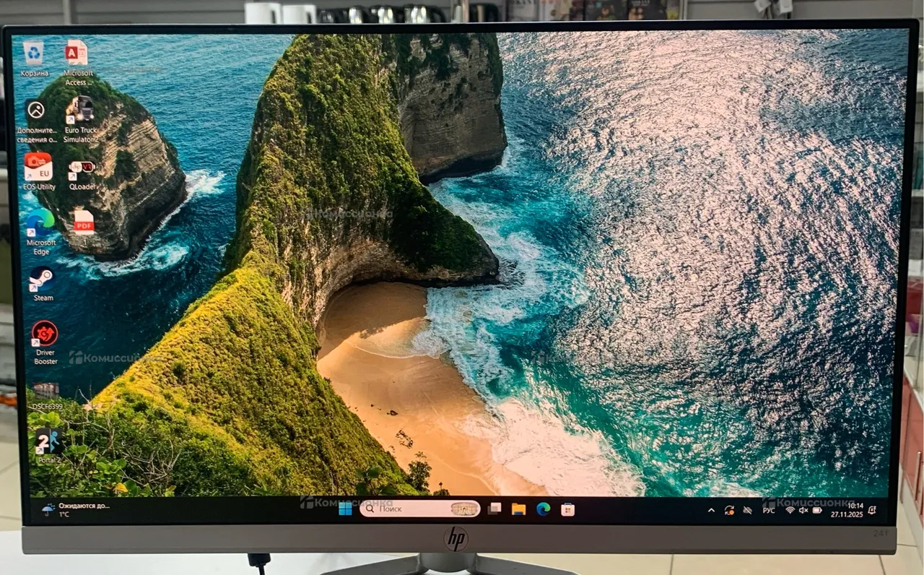924x575 pixels.
Task: Open Microsoft Store from the taskbar
Action: (568, 510)
